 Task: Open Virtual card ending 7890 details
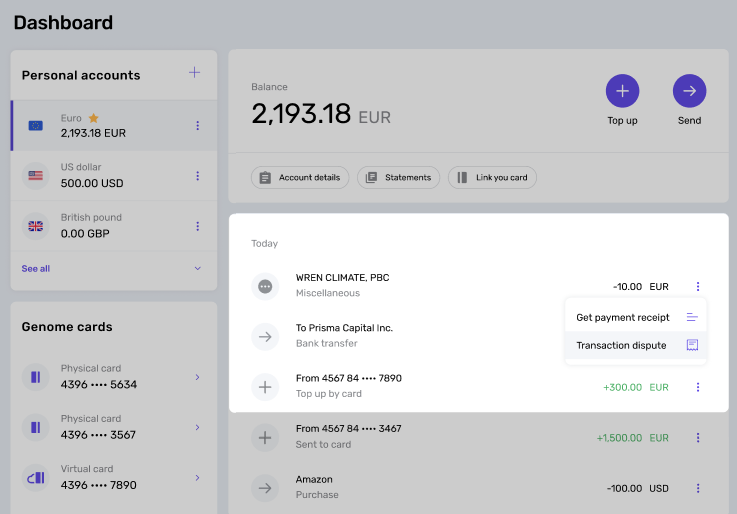pyautogui.click(x=197, y=478)
